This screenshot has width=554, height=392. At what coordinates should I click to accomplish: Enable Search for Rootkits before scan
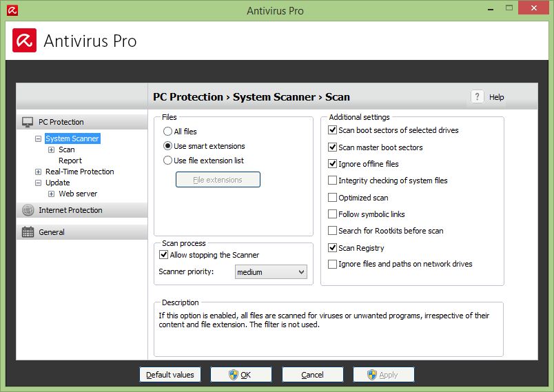click(332, 231)
